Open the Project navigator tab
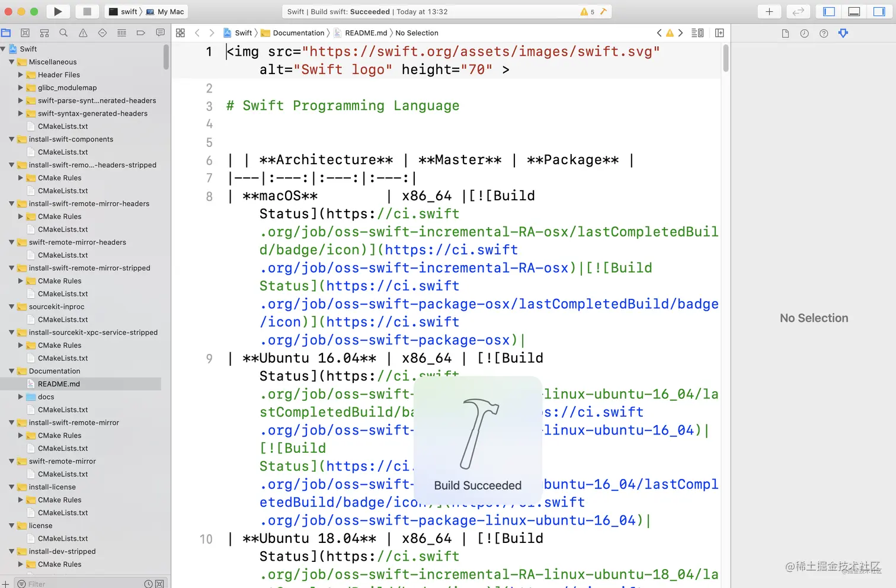This screenshot has width=896, height=588. point(6,33)
